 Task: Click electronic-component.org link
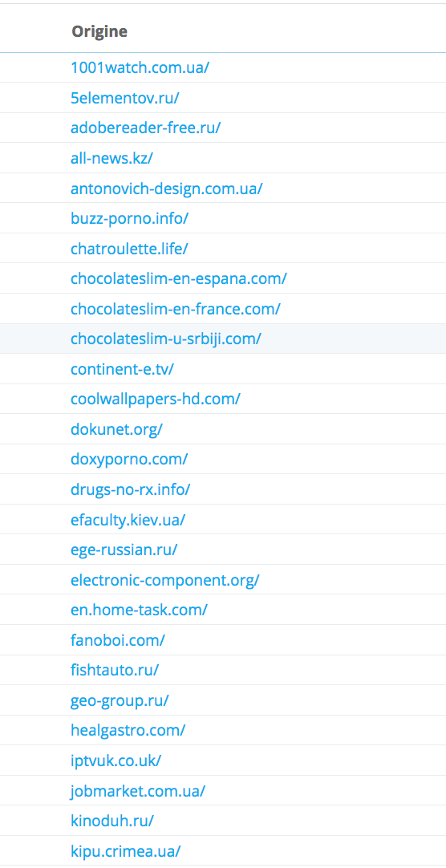click(x=165, y=580)
